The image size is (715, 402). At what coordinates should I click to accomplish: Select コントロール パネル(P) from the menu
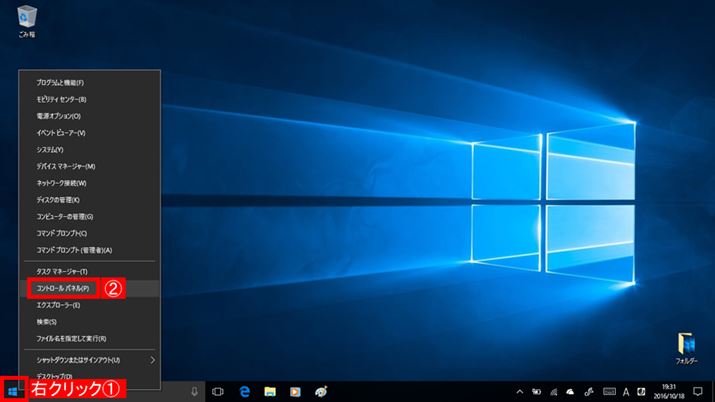tap(62, 288)
